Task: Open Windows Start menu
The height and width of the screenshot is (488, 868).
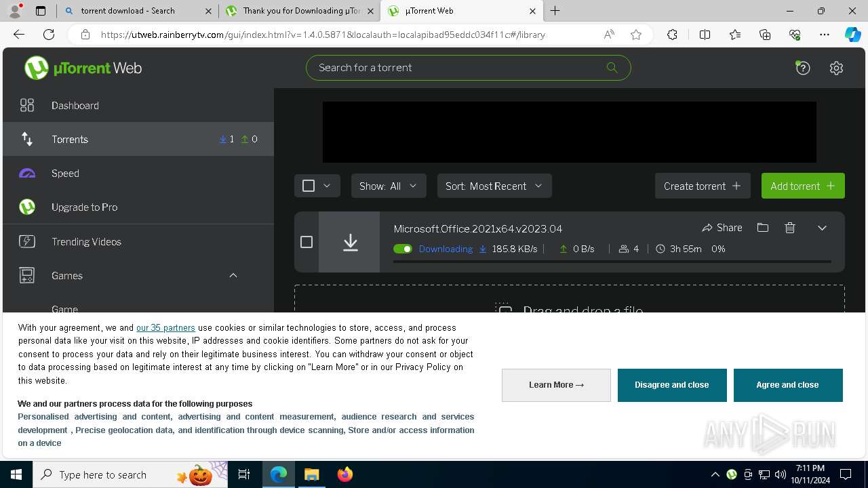Action: pos(16,474)
